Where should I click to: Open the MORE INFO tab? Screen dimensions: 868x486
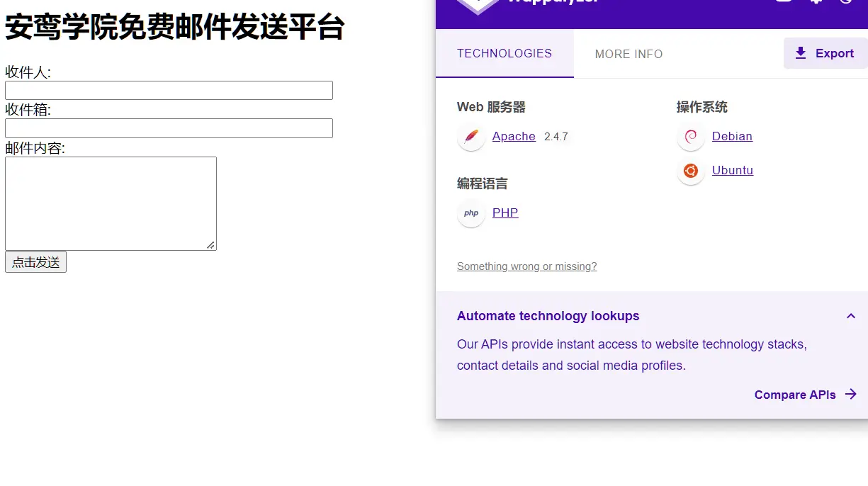click(629, 55)
